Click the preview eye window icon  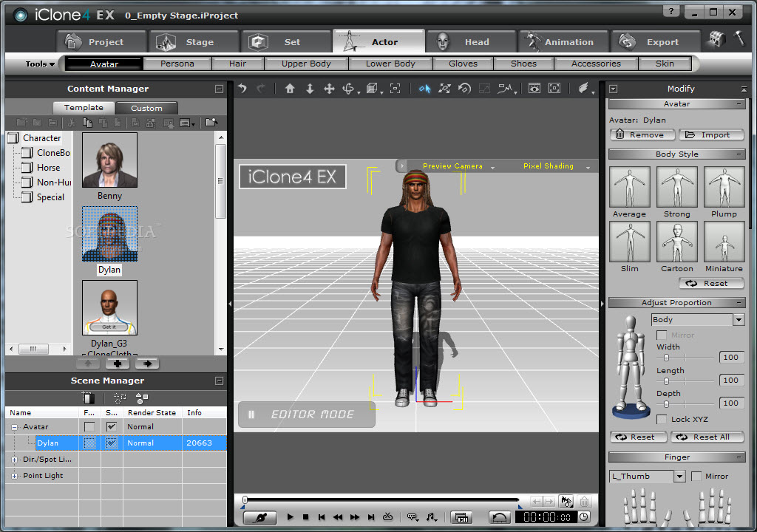534,89
